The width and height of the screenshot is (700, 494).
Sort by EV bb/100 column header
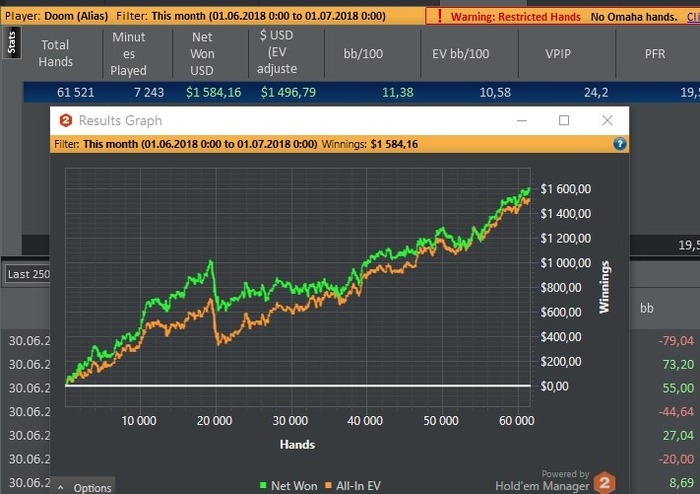460,54
